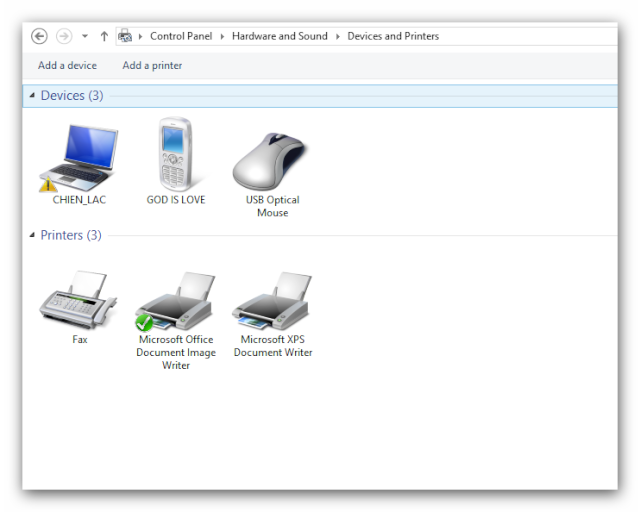Go back with the Back arrow button
The image size is (640, 512).
point(39,36)
